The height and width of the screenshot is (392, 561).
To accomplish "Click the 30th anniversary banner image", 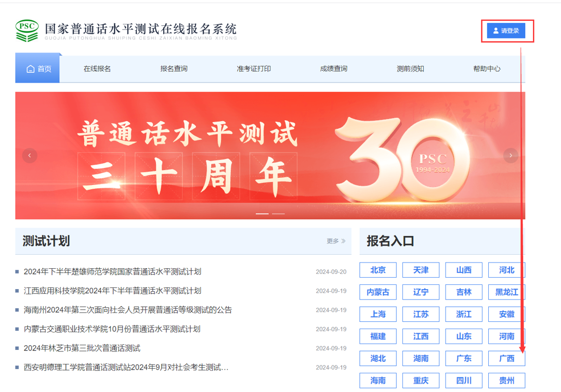I will [270, 155].
